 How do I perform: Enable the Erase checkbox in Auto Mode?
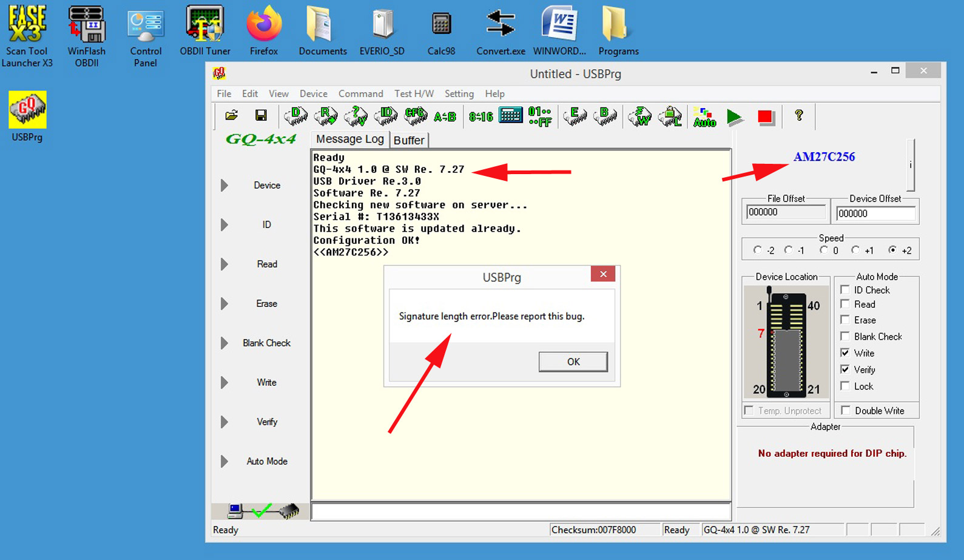pyautogui.click(x=844, y=320)
